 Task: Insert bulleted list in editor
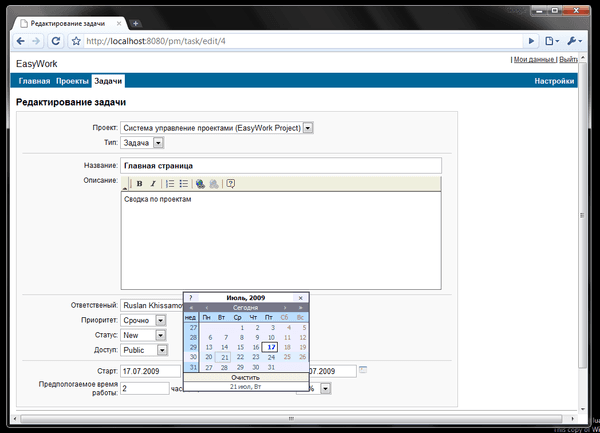tap(184, 184)
